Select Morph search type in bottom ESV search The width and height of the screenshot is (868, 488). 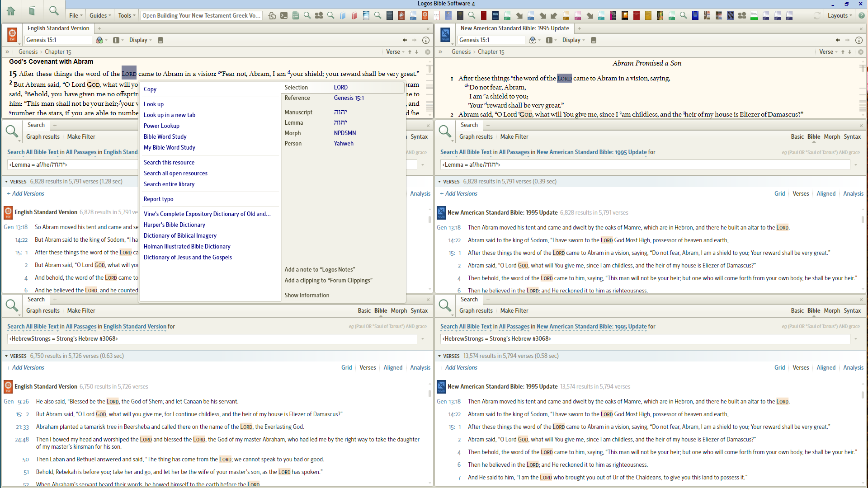(399, 311)
